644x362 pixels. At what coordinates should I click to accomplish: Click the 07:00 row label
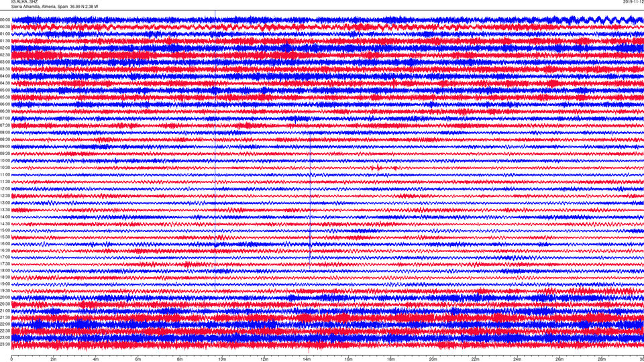click(x=5, y=118)
